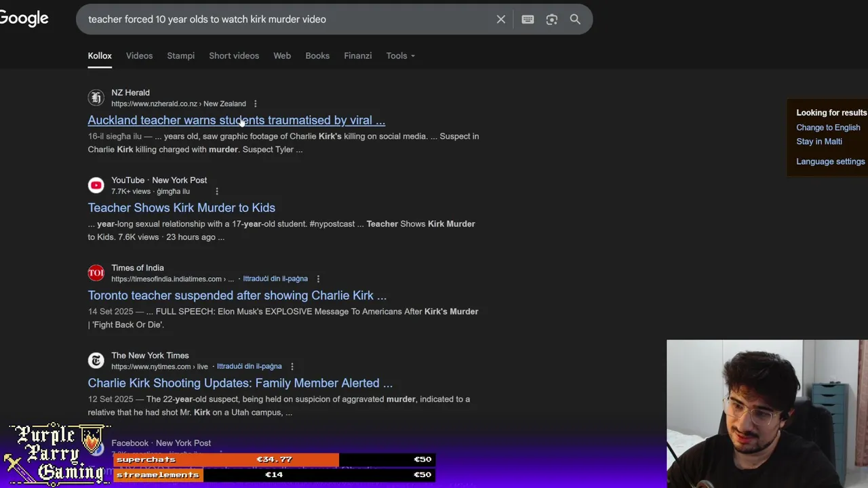Open the on-screen keyboard input tool
The width and height of the screenshot is (868, 488).
click(528, 19)
